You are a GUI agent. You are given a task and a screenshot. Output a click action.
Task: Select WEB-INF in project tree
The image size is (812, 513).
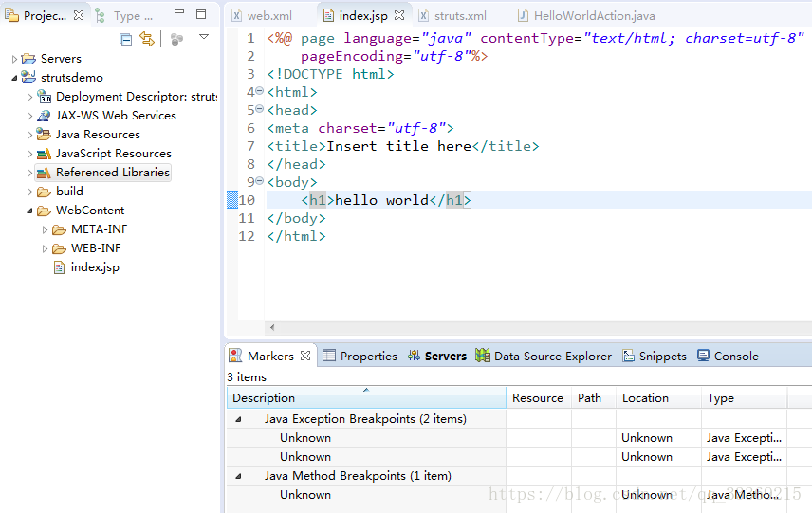pos(96,248)
